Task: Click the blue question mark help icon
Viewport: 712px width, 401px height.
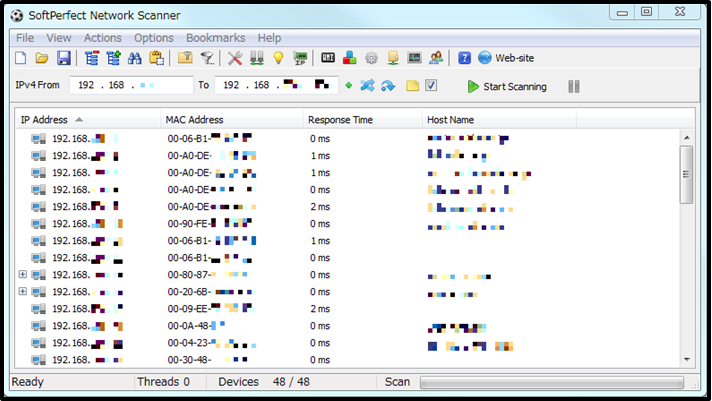Action: [464, 58]
